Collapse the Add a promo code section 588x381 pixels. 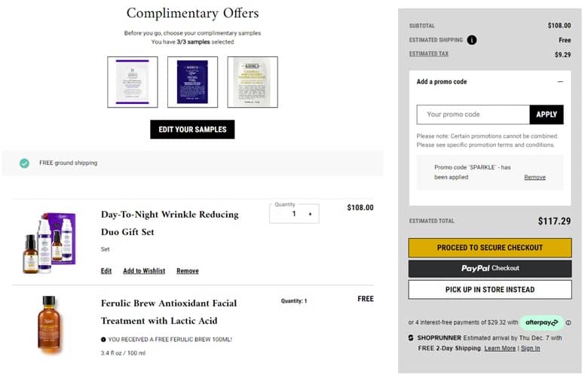point(560,81)
